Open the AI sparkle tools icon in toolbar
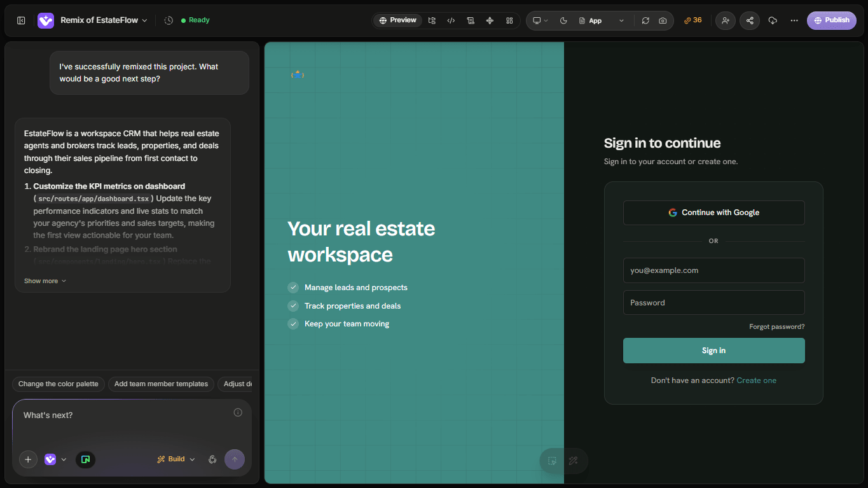The height and width of the screenshot is (488, 868). 490,20
